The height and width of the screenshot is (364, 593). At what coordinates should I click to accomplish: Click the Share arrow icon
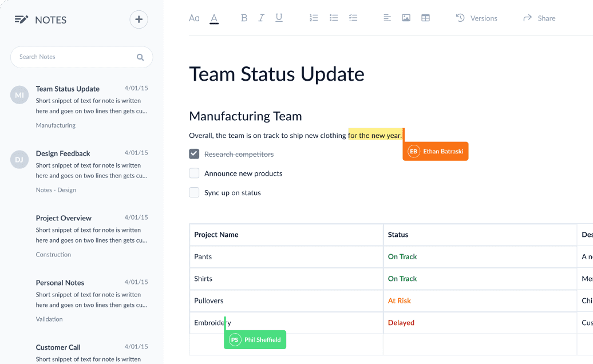(528, 18)
